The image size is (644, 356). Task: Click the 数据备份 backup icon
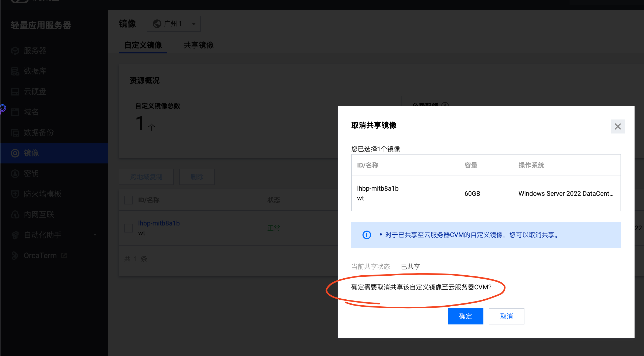point(15,133)
